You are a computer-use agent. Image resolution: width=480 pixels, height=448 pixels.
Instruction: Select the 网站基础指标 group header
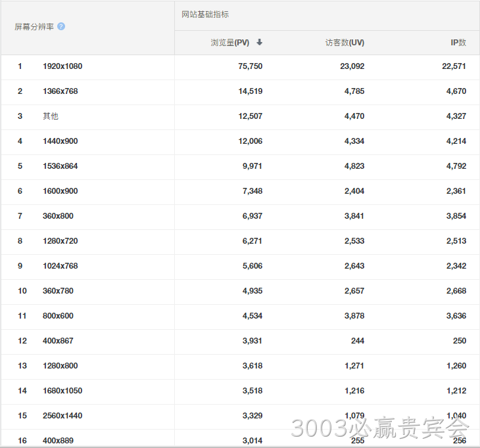point(205,14)
